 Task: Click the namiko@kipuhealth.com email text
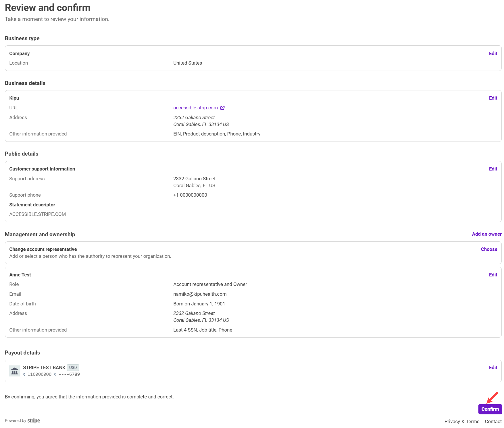[x=200, y=294]
